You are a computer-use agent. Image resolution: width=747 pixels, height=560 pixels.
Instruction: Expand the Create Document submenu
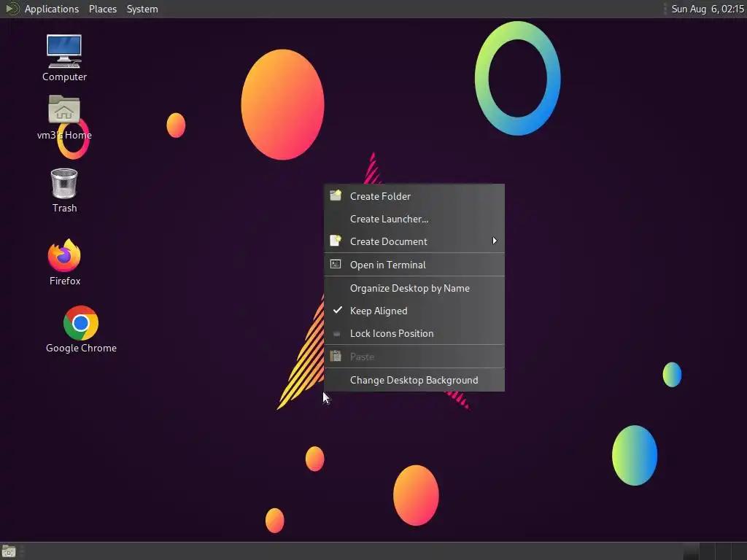coord(414,241)
